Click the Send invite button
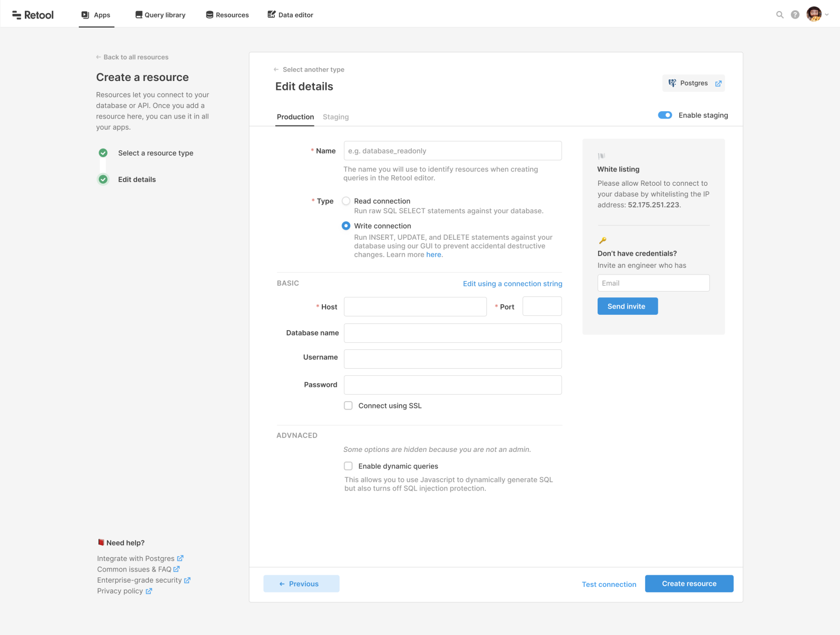Viewport: 840px width, 635px height. 627,306
